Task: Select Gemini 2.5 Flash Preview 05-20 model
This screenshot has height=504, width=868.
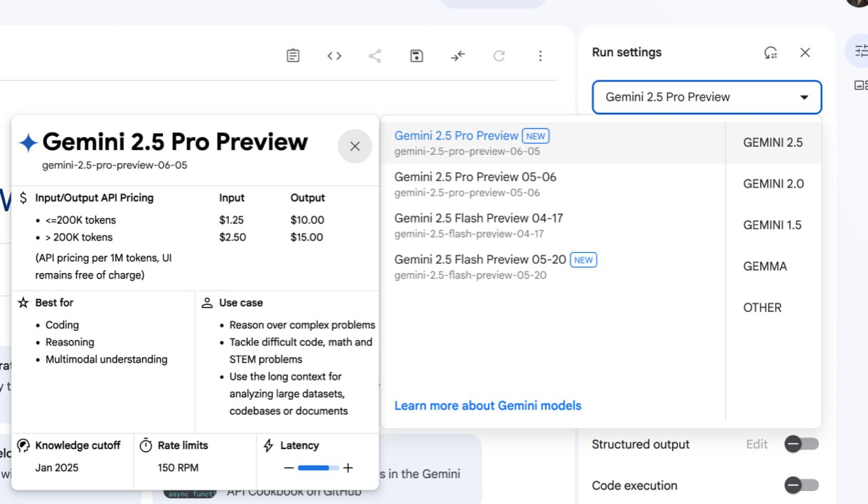Action: [x=552, y=266]
